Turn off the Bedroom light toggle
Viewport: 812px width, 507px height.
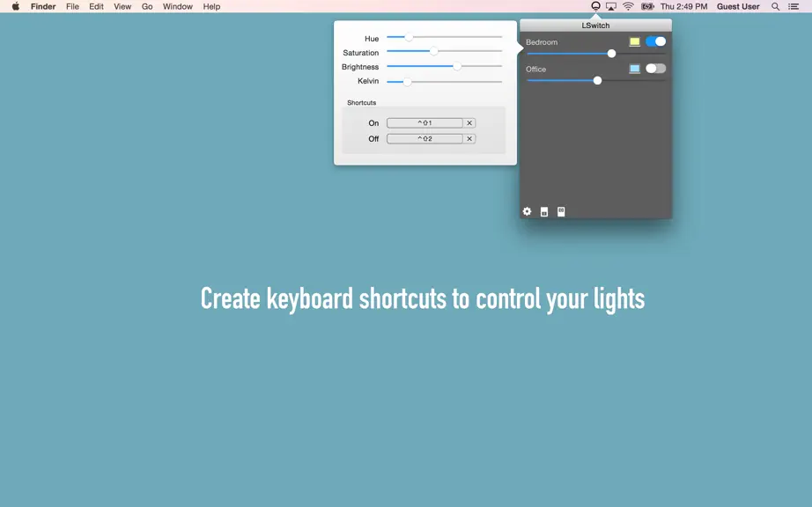click(x=655, y=41)
